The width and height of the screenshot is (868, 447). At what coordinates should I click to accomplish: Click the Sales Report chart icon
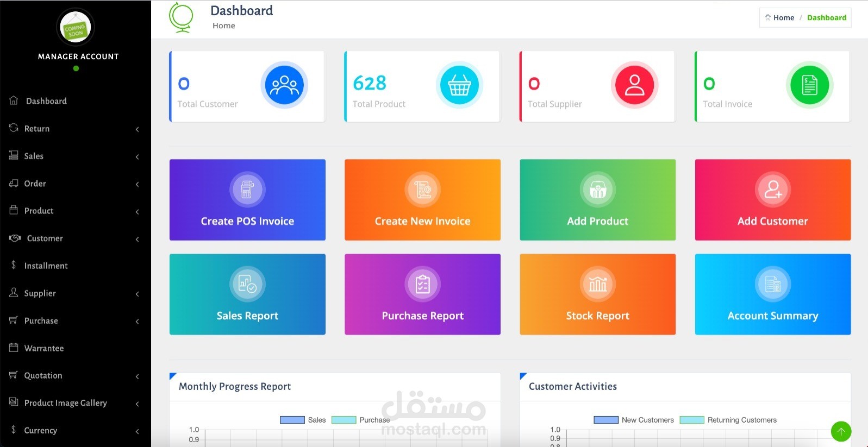point(247,284)
